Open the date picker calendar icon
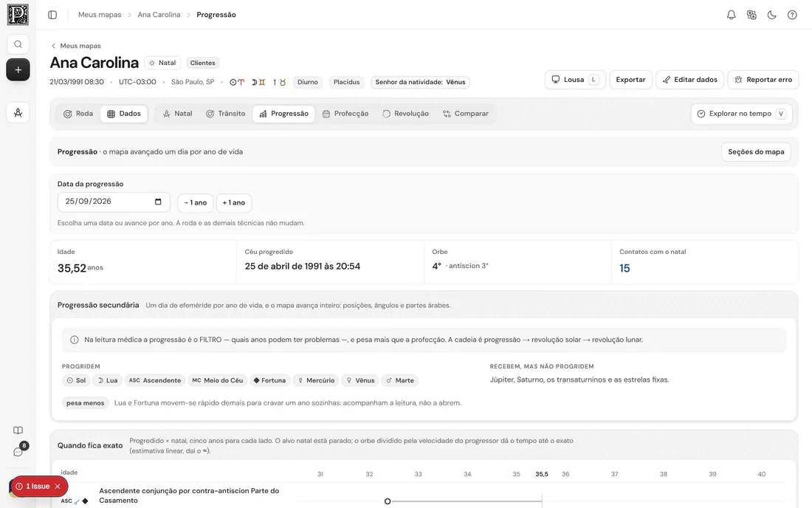 click(x=158, y=202)
